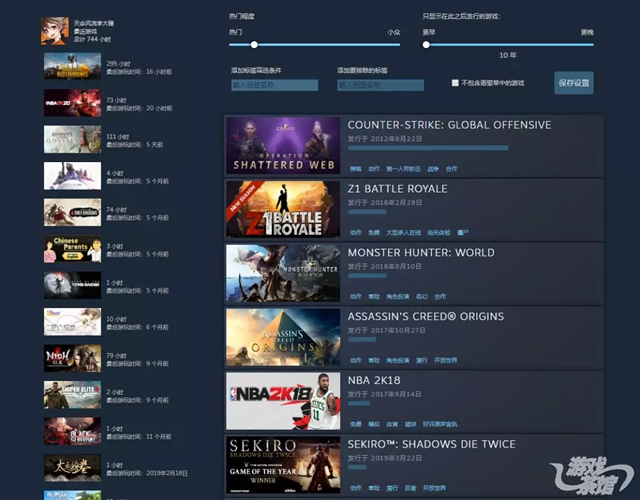The image size is (640, 500).
Task: Open the thumbnail played 11 months ago
Action: point(72,431)
